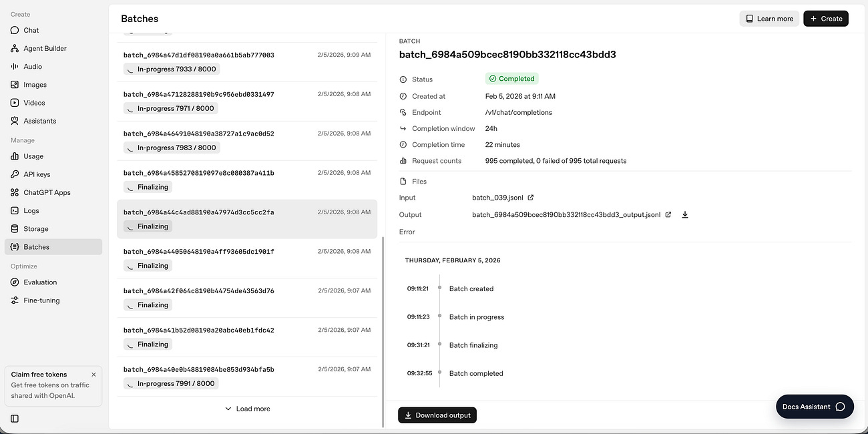The height and width of the screenshot is (434, 868).
Task: Click the 22 minutes completion time value
Action: 503,145
